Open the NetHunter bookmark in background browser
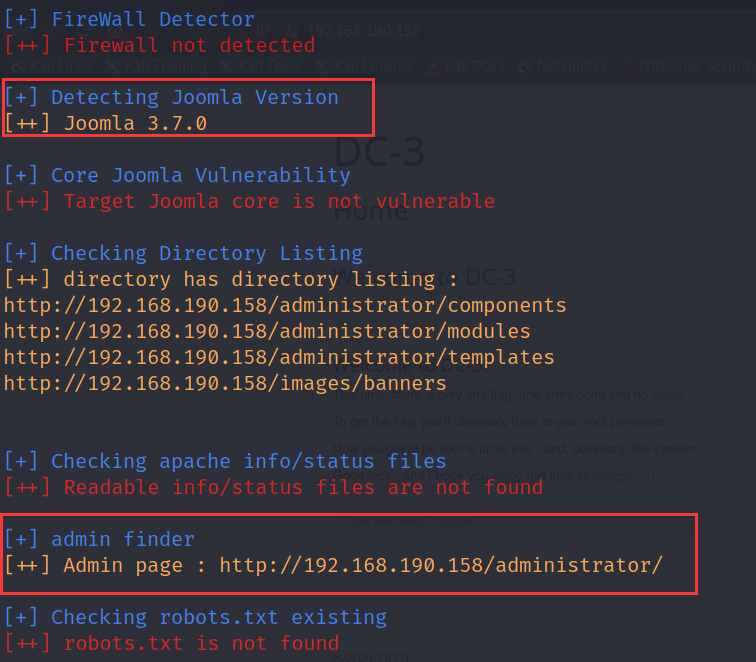The height and width of the screenshot is (662, 756). pyautogui.click(x=563, y=66)
